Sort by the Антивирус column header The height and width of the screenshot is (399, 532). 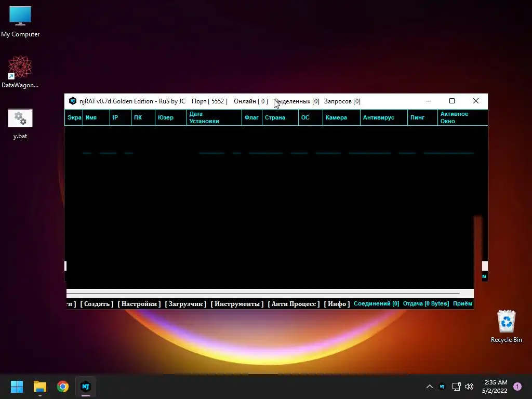coord(384,117)
